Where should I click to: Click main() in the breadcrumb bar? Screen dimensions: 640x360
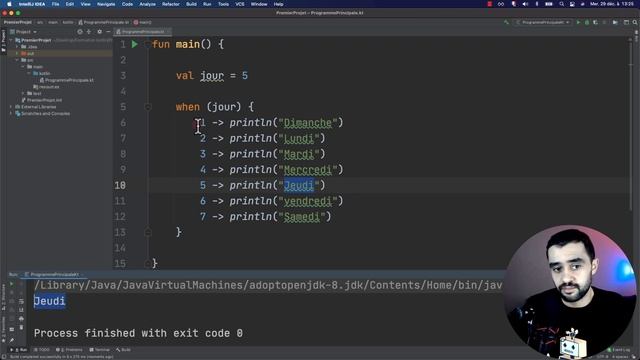142,22
